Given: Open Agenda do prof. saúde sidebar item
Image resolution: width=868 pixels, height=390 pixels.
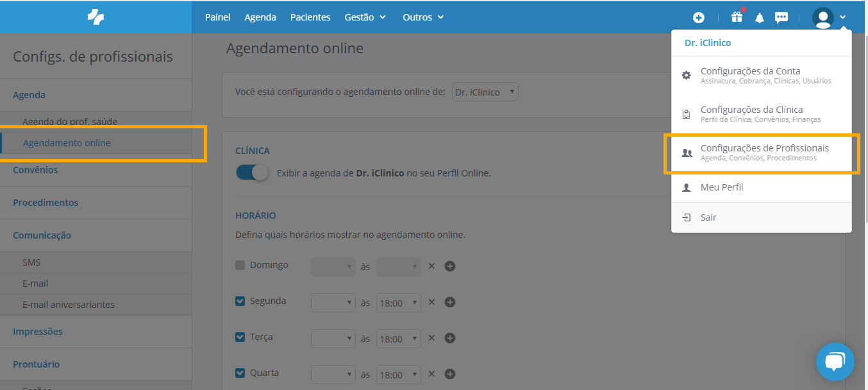Looking at the screenshot, I should 96,121.
